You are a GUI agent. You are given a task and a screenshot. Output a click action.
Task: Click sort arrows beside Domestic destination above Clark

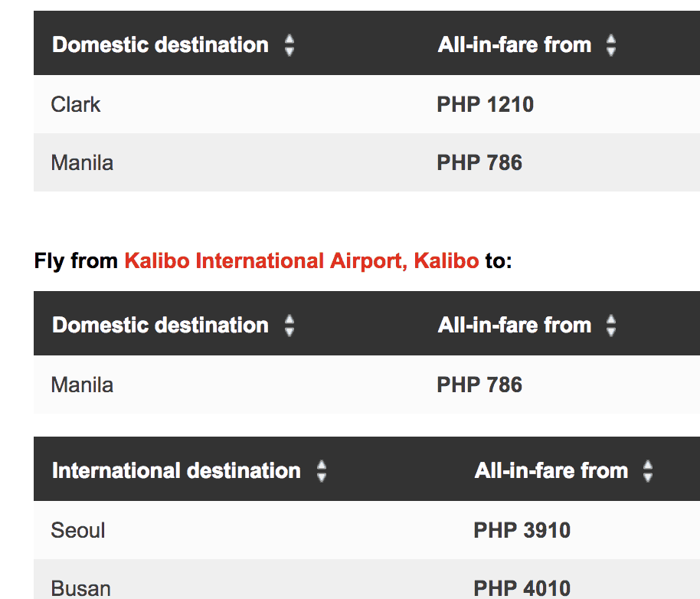click(x=289, y=46)
